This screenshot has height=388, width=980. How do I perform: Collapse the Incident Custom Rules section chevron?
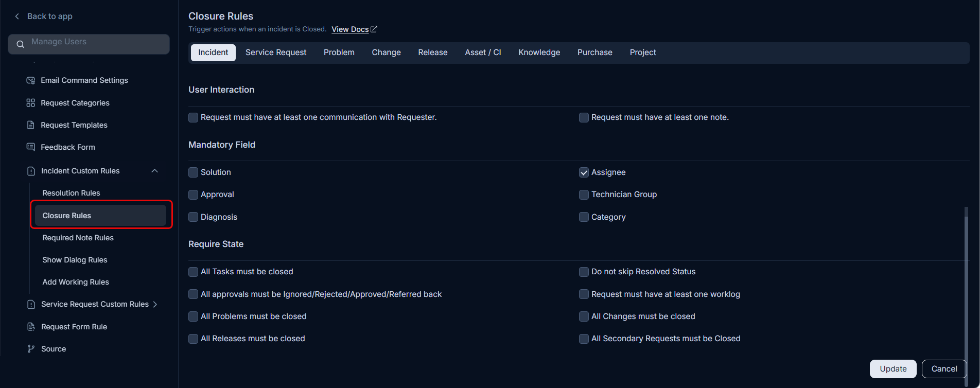pyautogui.click(x=155, y=171)
